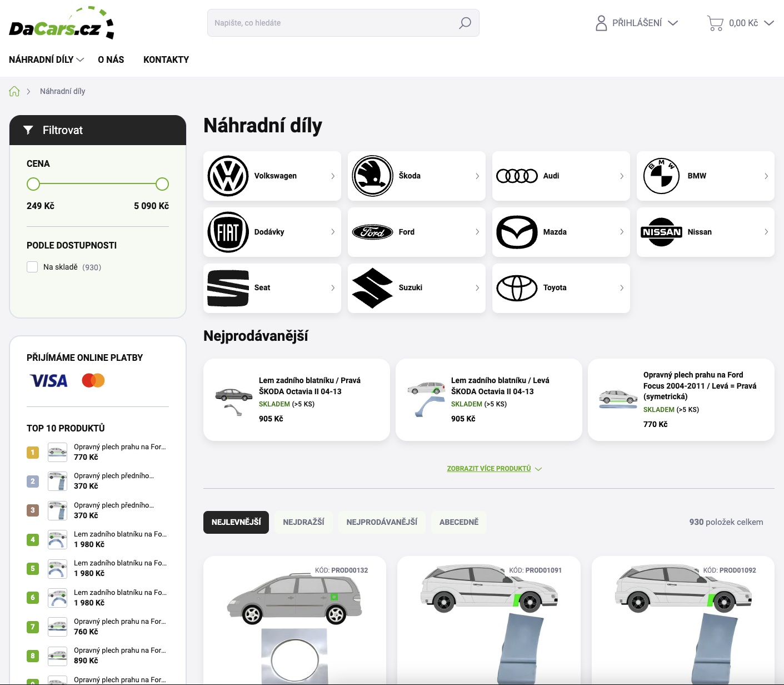Click the Filtrovat panel header
Screen dimensions: 784x685
tap(98, 130)
